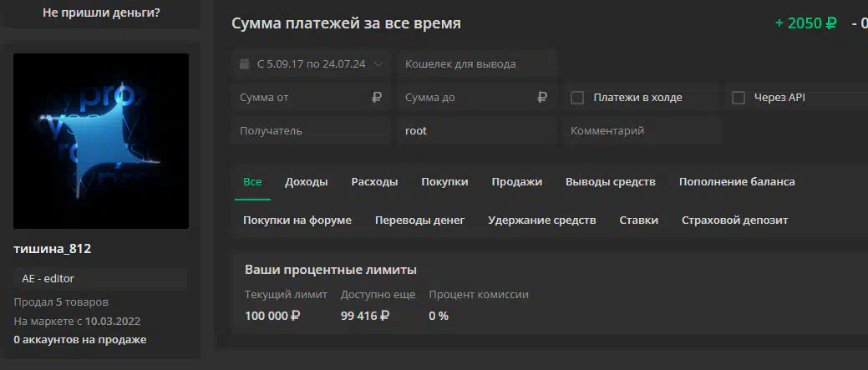Image resolution: width=868 pixels, height=370 pixels.
Task: Open the Расходы tab
Action: click(374, 182)
